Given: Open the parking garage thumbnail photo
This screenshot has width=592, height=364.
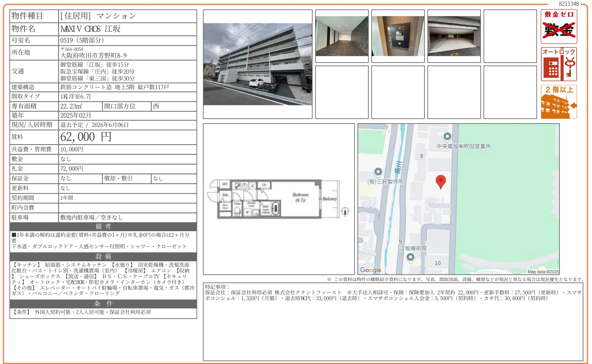Looking at the screenshot, I should 454,36.
